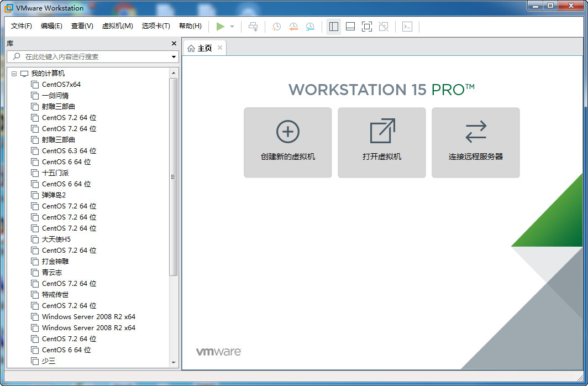
Task: Open the 查看(V) menu
Action: [82, 26]
